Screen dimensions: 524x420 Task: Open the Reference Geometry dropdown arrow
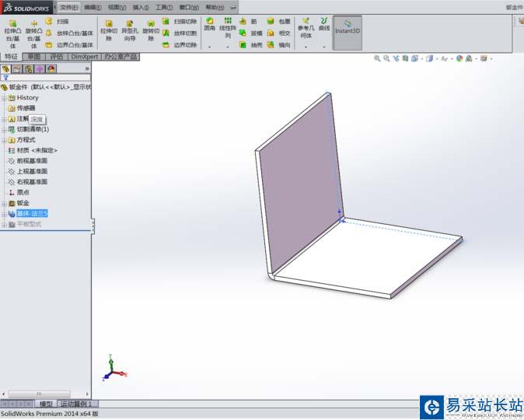[306, 47]
